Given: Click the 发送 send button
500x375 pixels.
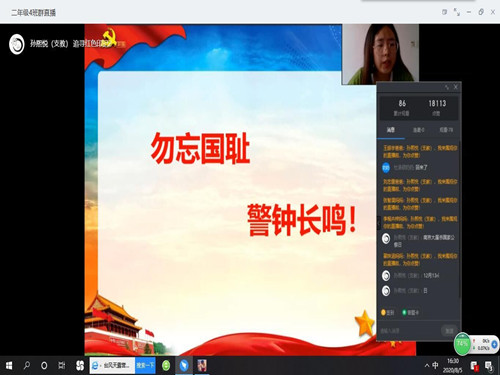Looking at the screenshot, I should (x=449, y=331).
